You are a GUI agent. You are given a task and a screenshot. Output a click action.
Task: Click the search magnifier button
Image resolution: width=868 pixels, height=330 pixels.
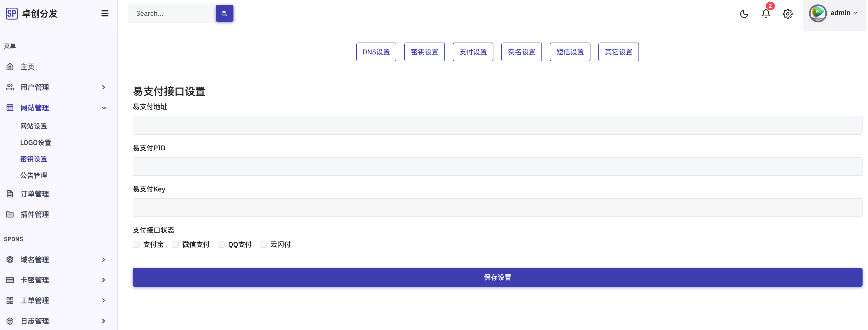tap(224, 13)
